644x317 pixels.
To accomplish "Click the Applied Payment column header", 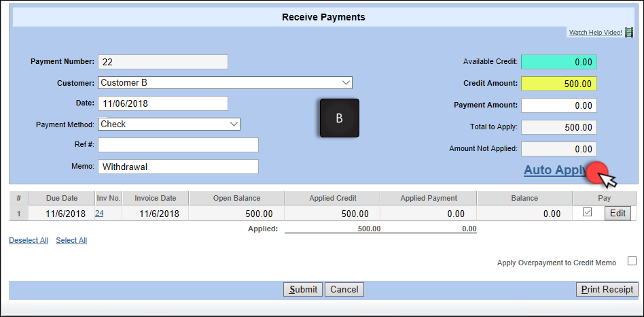I will (x=429, y=198).
